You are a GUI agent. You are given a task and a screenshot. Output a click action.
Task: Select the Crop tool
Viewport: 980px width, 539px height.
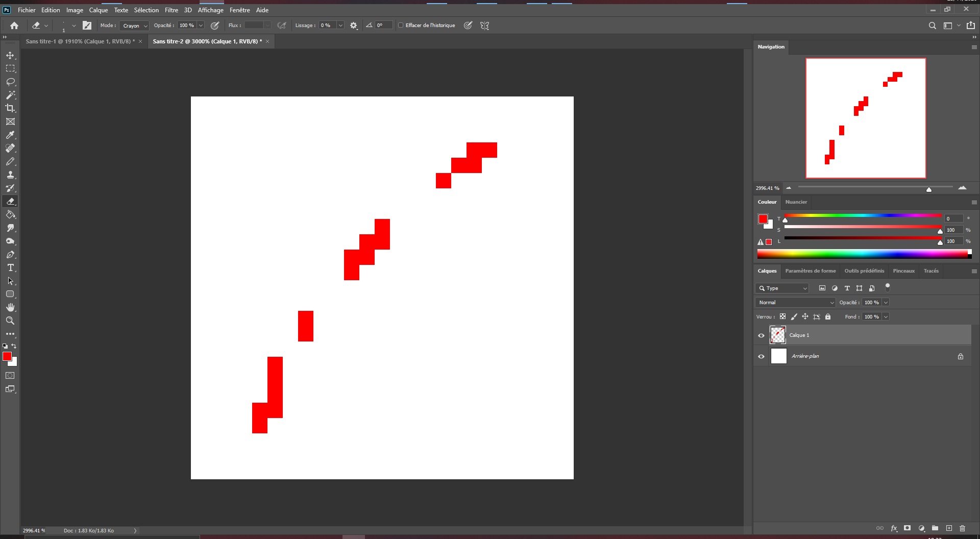pyautogui.click(x=10, y=108)
